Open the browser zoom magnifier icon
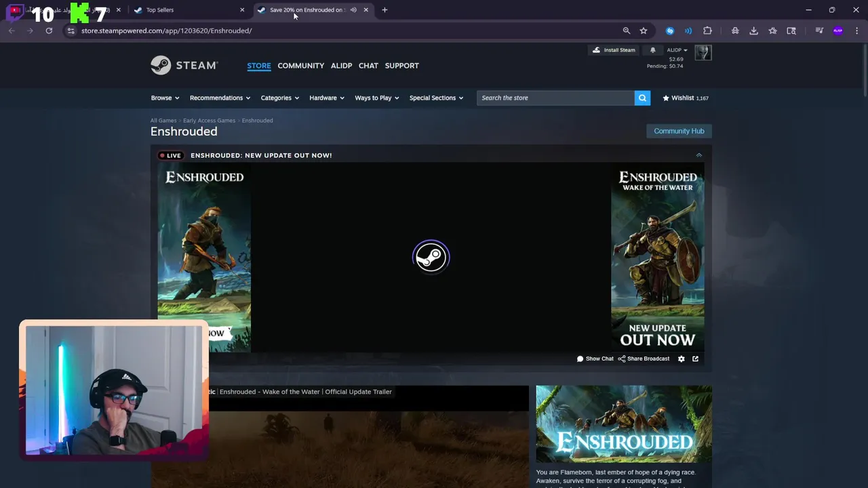This screenshot has height=488, width=868. 627,30
